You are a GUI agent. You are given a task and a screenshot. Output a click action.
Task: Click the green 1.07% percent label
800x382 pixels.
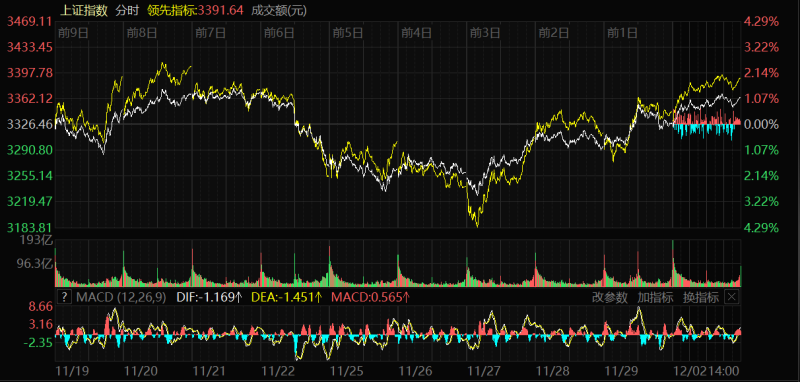pyautogui.click(x=761, y=150)
